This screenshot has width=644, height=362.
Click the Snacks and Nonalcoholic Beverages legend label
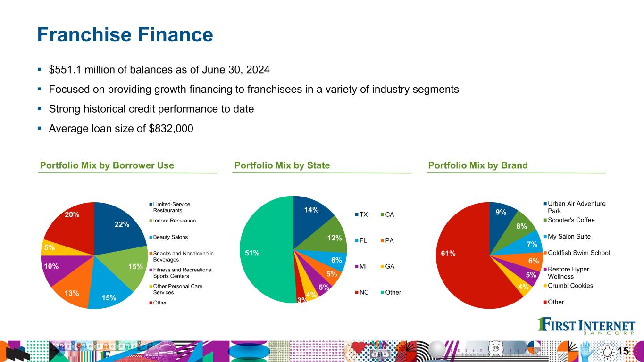[184, 256]
